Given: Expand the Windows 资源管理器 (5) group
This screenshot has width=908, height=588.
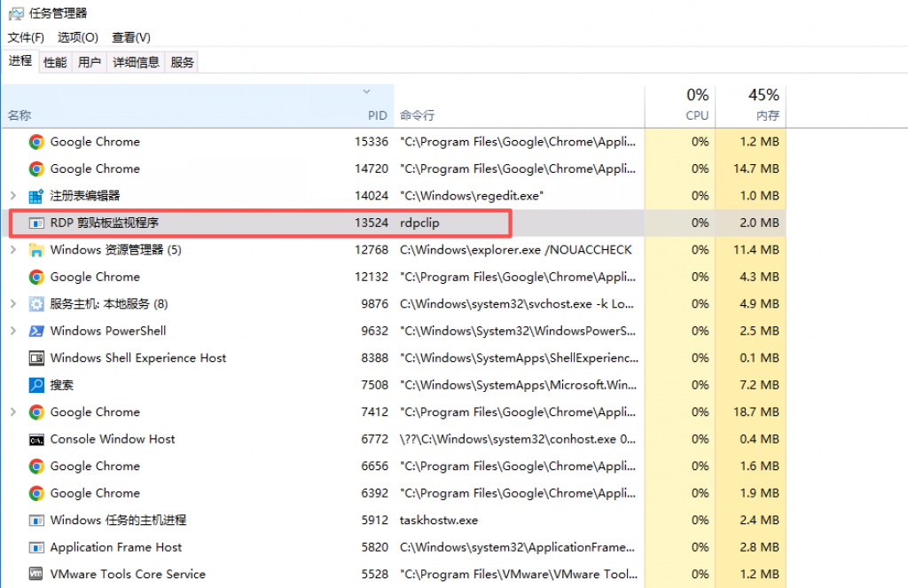Looking at the screenshot, I should click(12, 250).
